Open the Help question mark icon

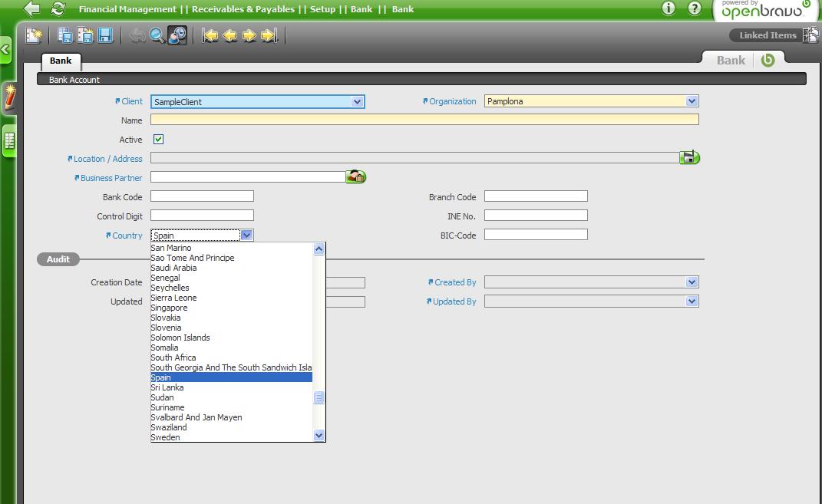point(695,8)
